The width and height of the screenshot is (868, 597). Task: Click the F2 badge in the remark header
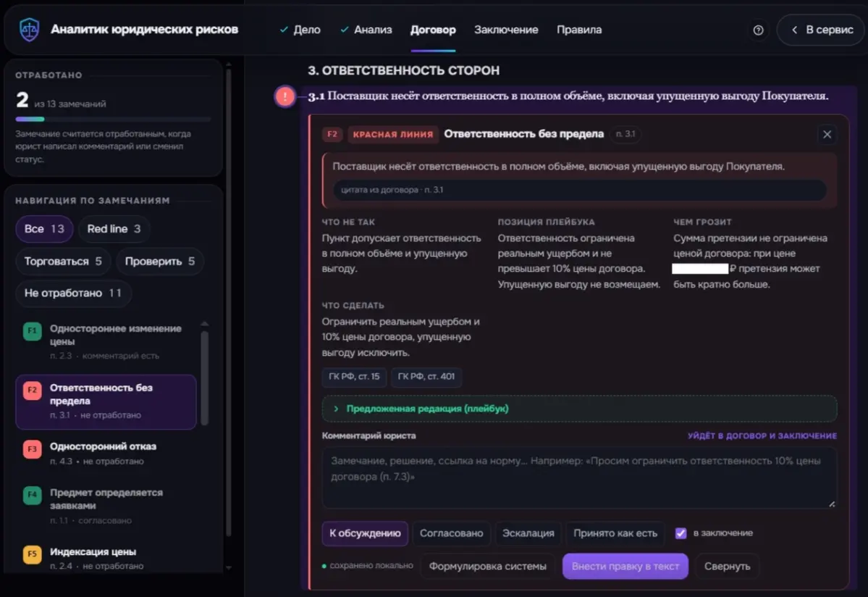(332, 134)
